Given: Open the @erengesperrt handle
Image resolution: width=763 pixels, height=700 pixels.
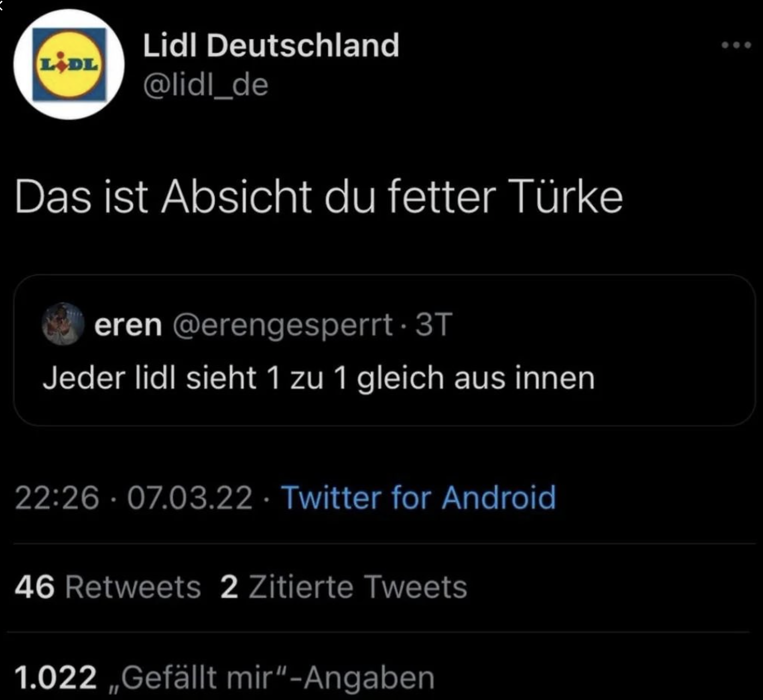Looking at the screenshot, I should (x=282, y=324).
